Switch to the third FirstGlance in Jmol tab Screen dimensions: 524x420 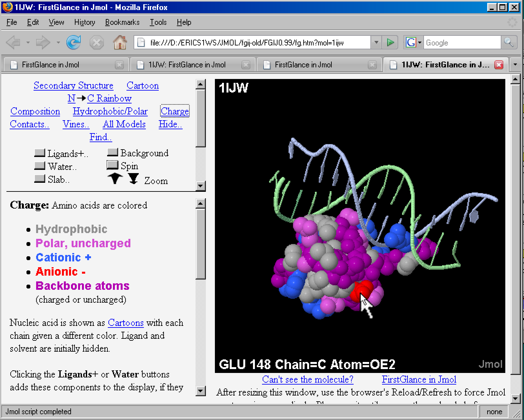pos(319,65)
